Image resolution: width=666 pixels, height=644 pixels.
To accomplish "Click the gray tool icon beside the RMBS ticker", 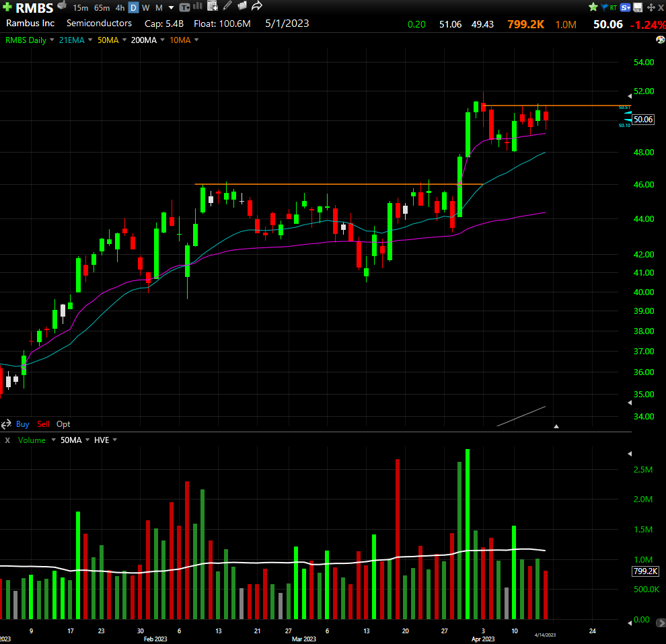I will [62, 5].
